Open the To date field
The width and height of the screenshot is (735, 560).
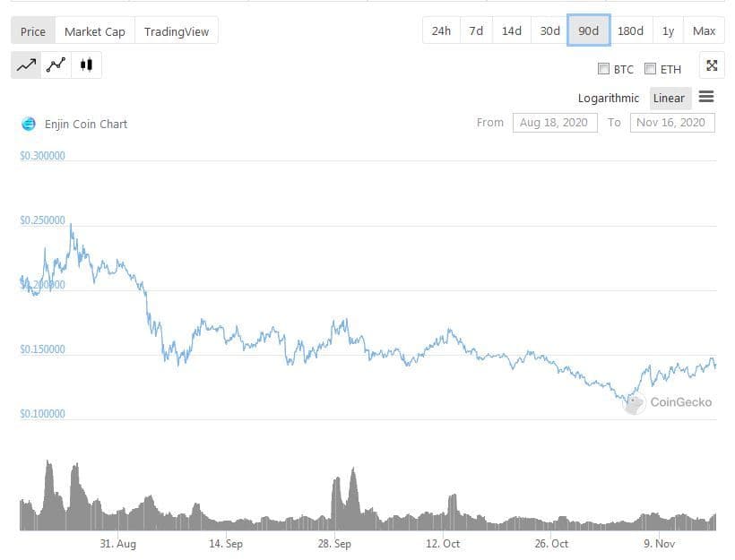672,123
